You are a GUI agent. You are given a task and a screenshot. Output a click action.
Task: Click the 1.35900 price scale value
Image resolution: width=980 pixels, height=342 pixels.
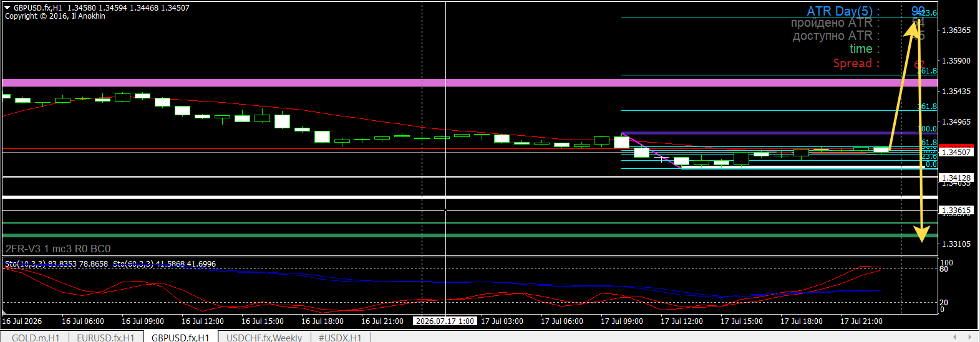coord(956,60)
